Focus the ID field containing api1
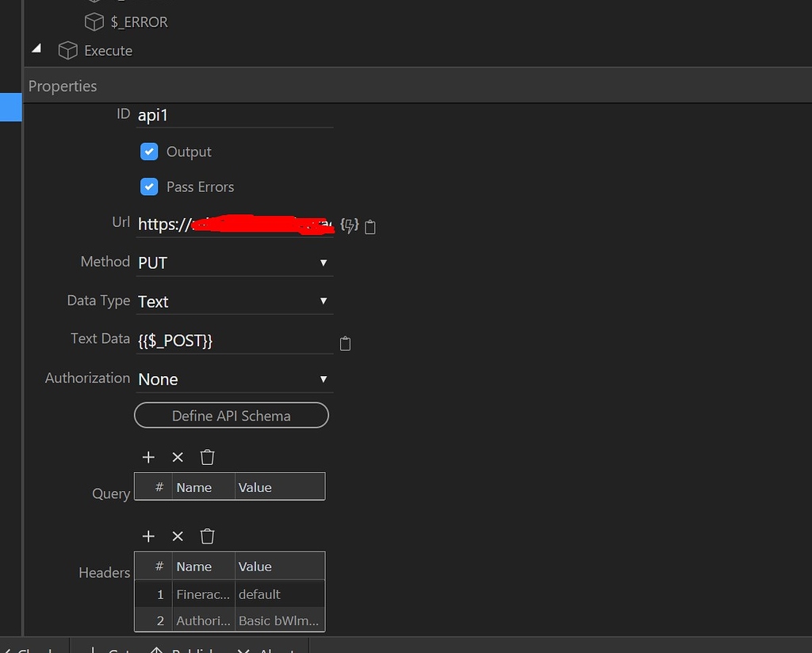 tap(235, 115)
